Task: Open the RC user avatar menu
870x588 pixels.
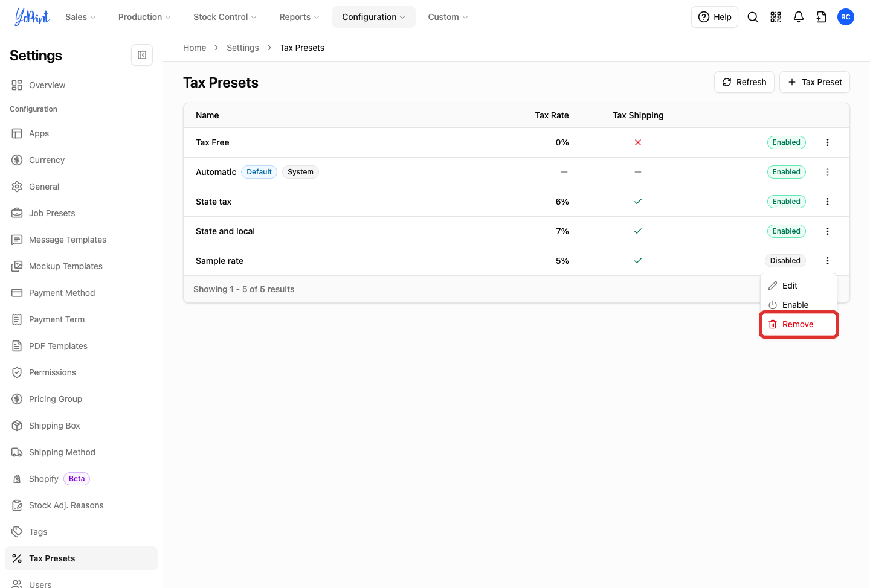Action: pyautogui.click(x=846, y=17)
